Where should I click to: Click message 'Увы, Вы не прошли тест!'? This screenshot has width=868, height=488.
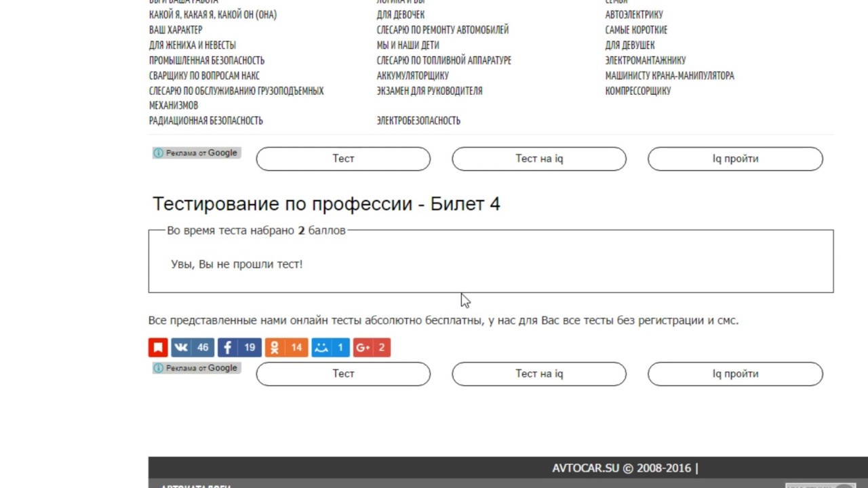click(237, 264)
